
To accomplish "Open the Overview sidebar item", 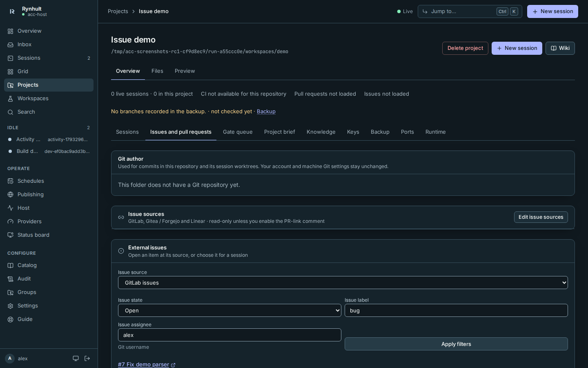I will pyautogui.click(x=49, y=31).
